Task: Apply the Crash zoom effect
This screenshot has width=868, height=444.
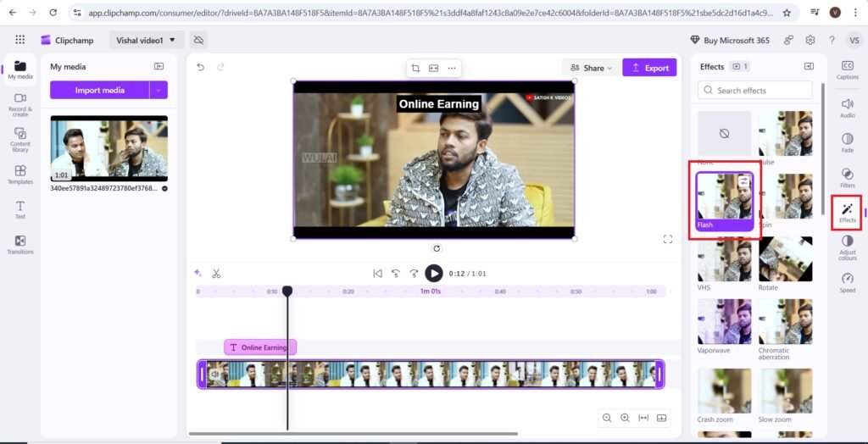Action: coord(725,391)
